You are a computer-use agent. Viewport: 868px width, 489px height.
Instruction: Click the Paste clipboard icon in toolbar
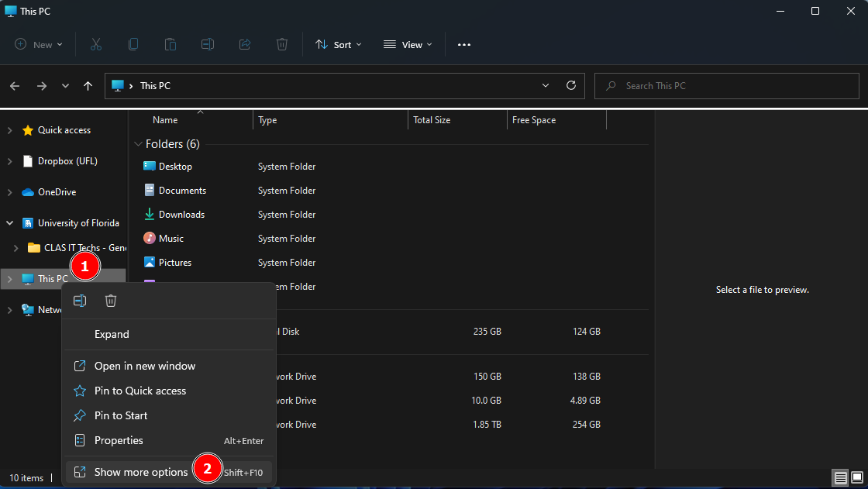[x=170, y=44]
